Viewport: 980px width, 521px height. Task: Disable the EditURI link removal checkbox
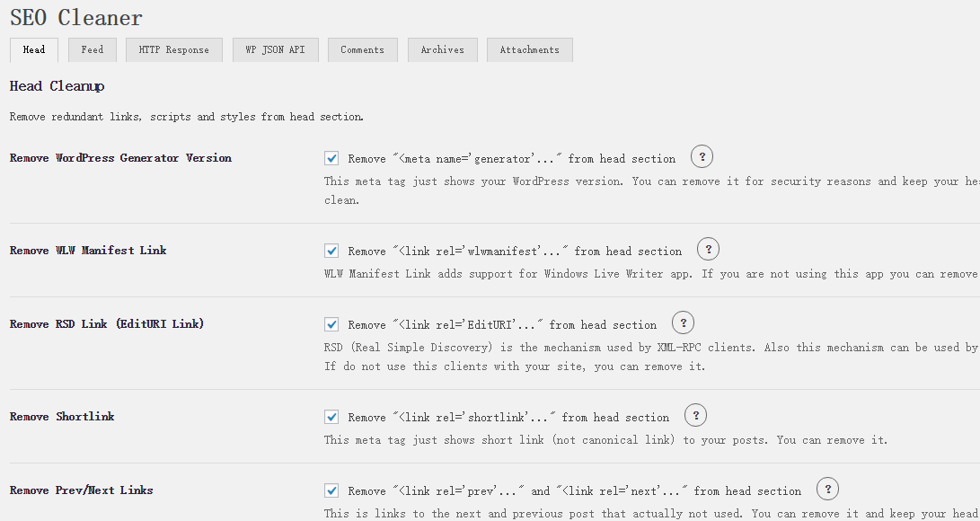[331, 324]
